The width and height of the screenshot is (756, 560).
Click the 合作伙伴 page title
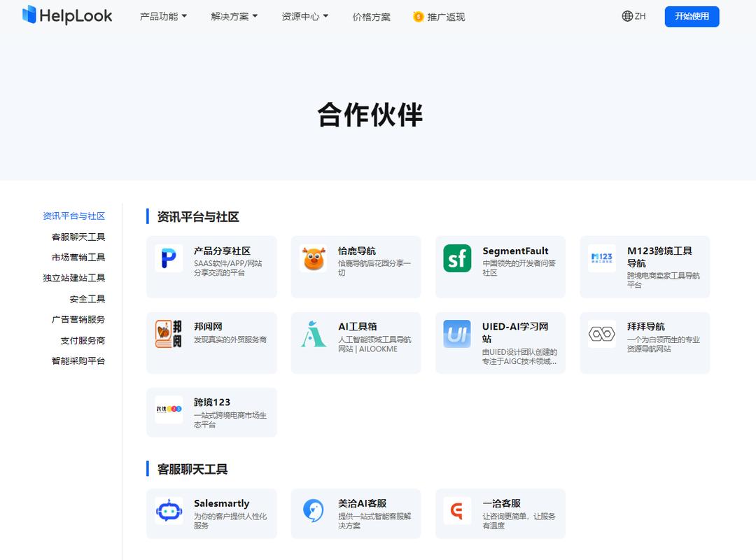[370, 115]
